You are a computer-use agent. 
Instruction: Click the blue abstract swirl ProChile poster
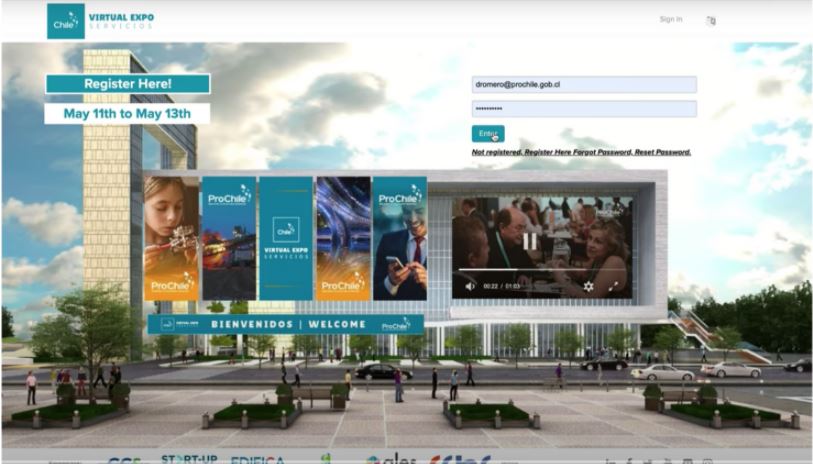point(343,238)
